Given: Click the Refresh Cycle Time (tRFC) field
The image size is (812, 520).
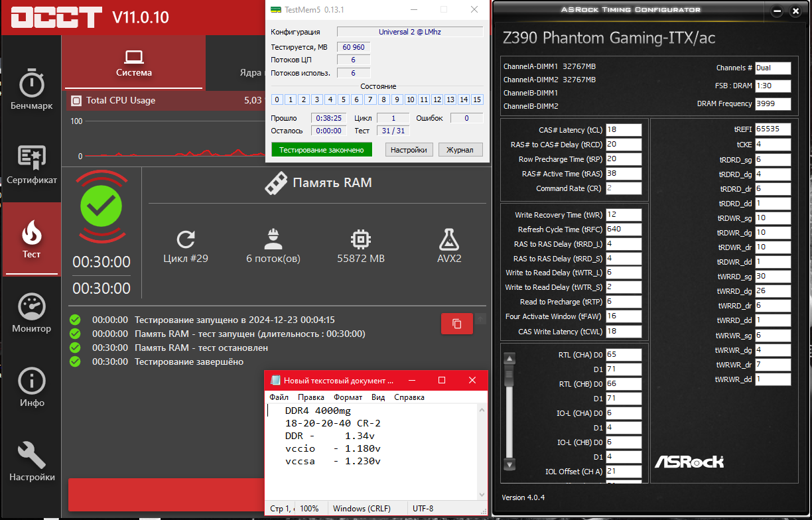Looking at the screenshot, I should [x=623, y=229].
